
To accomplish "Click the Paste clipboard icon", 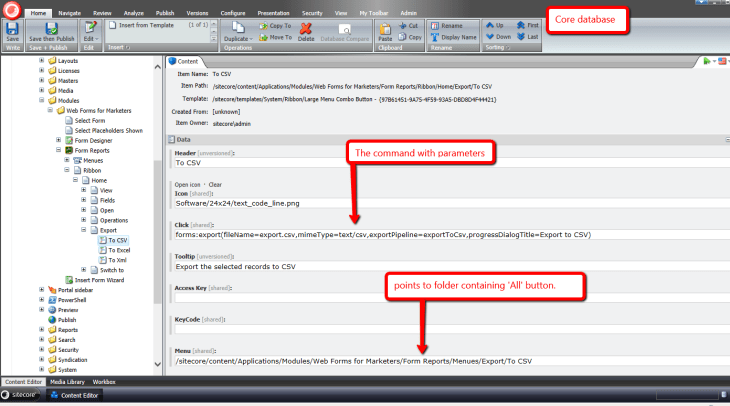I will (385, 29).
